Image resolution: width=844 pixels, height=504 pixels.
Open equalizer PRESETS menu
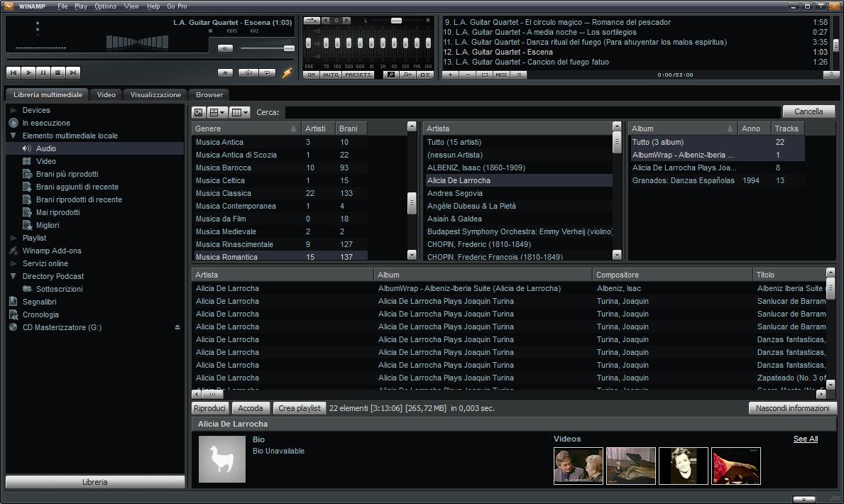[358, 75]
